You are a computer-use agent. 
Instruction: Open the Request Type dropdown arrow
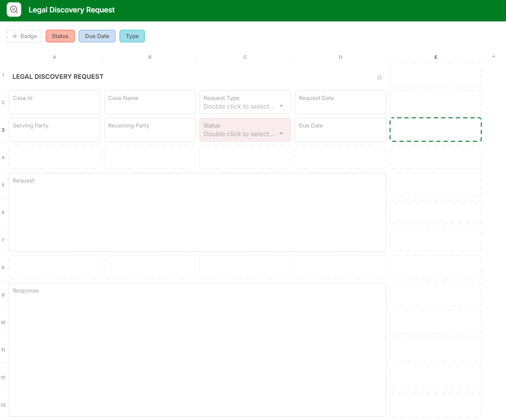pyautogui.click(x=281, y=106)
